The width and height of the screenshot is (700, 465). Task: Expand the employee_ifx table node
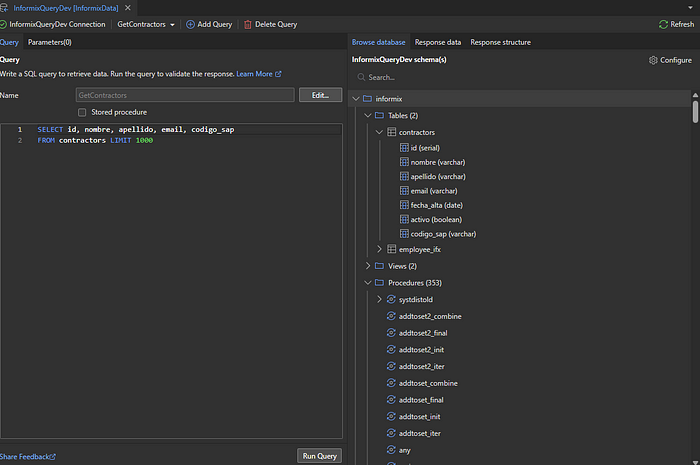pos(379,248)
